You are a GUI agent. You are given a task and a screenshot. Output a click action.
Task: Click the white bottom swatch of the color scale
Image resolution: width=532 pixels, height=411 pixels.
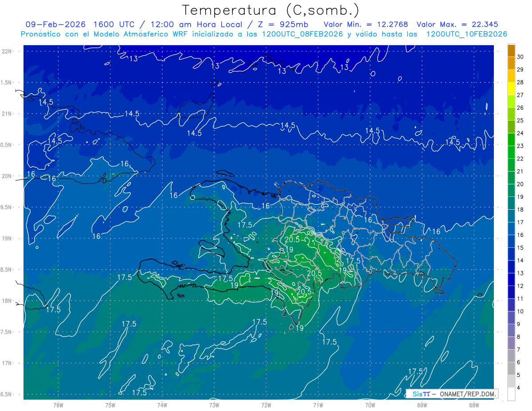[511, 394]
